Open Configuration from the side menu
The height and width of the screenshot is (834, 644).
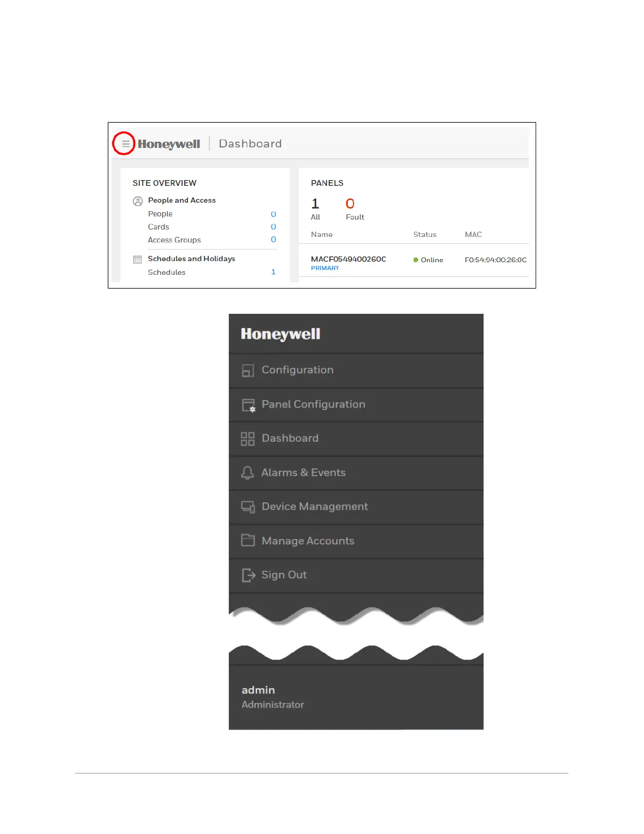pos(356,370)
